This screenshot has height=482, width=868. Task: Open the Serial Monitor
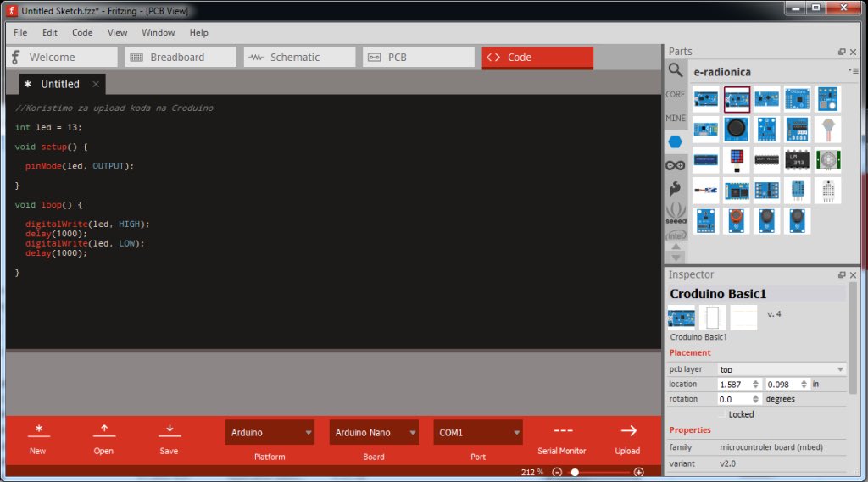point(562,440)
